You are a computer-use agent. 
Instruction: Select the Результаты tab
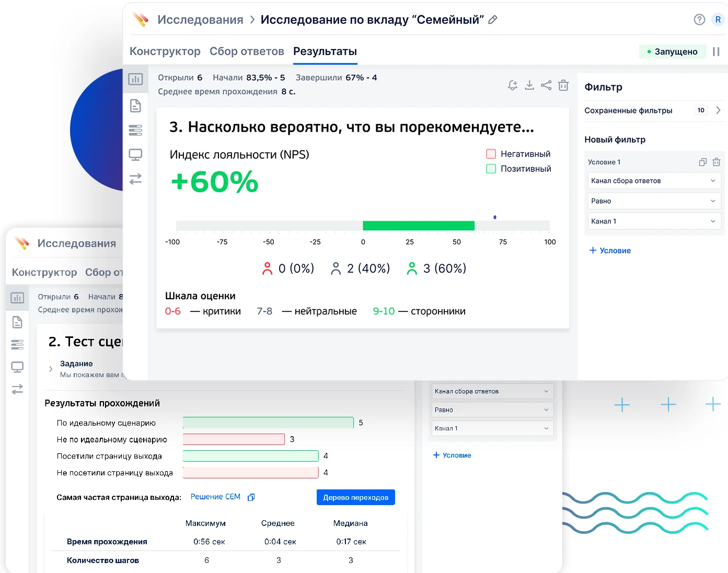(325, 51)
